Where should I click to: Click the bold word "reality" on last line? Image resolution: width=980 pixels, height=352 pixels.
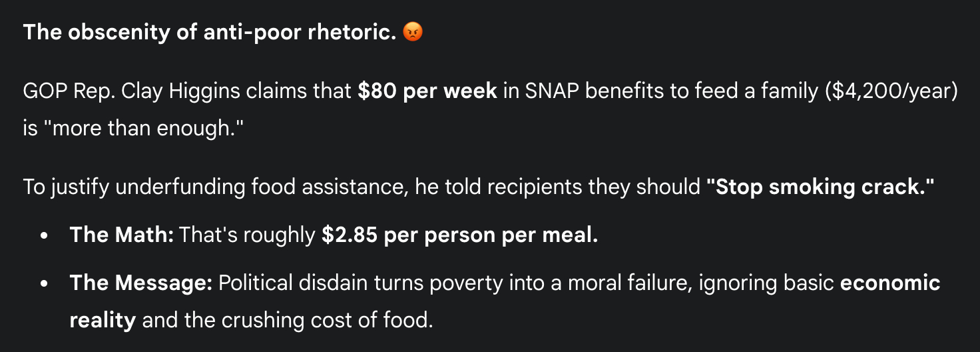click(103, 320)
